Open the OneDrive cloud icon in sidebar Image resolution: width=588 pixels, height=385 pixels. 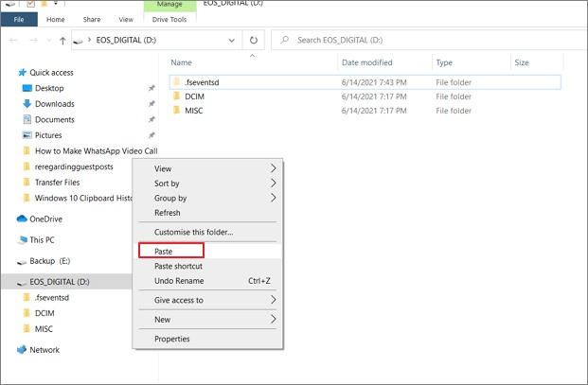[22, 219]
